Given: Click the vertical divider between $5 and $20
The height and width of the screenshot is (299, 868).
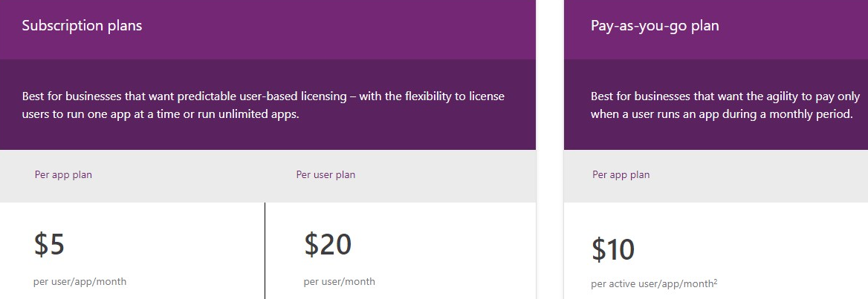Looking at the screenshot, I should (265, 250).
